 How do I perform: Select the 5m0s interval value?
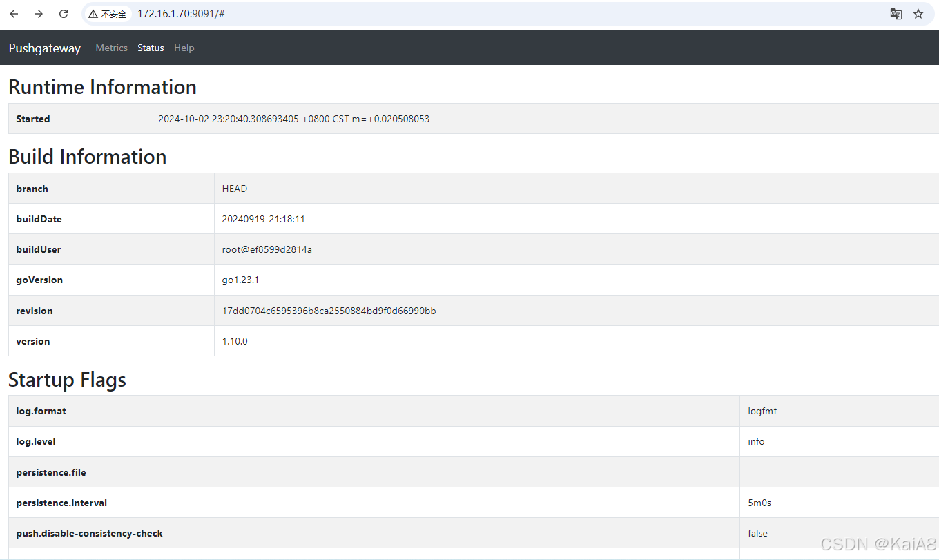(x=759, y=503)
